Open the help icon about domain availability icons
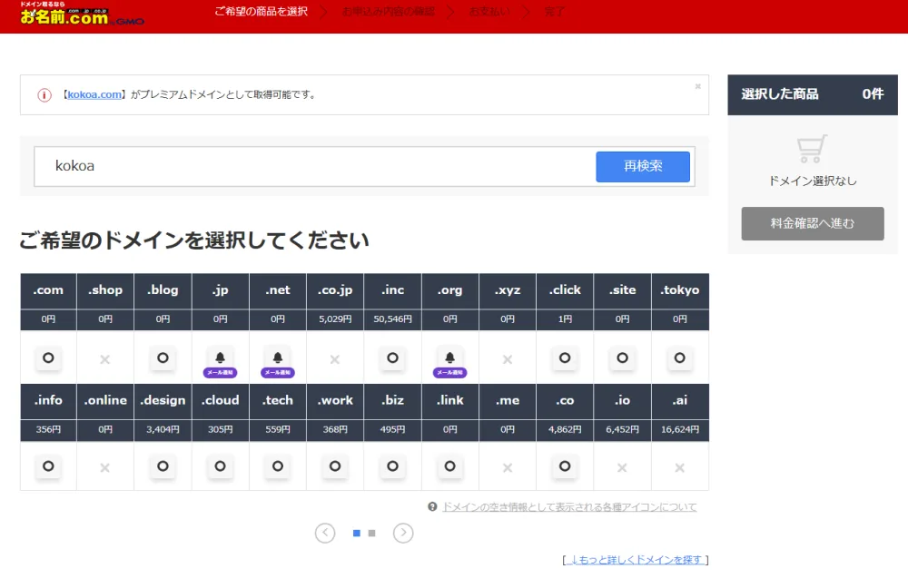This screenshot has width=908, height=588. pyautogui.click(x=432, y=507)
